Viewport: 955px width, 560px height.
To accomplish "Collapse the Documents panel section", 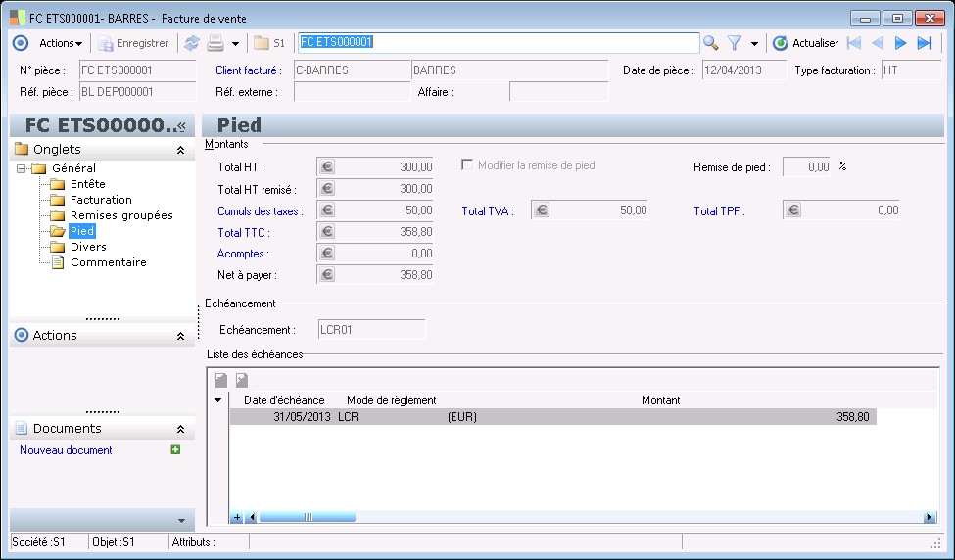I will click(180, 429).
